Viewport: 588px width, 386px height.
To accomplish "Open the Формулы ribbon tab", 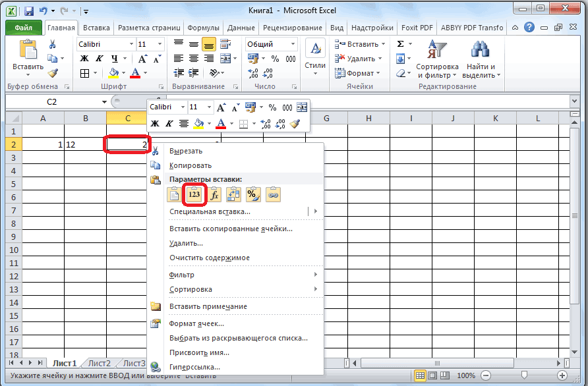I will click(203, 28).
